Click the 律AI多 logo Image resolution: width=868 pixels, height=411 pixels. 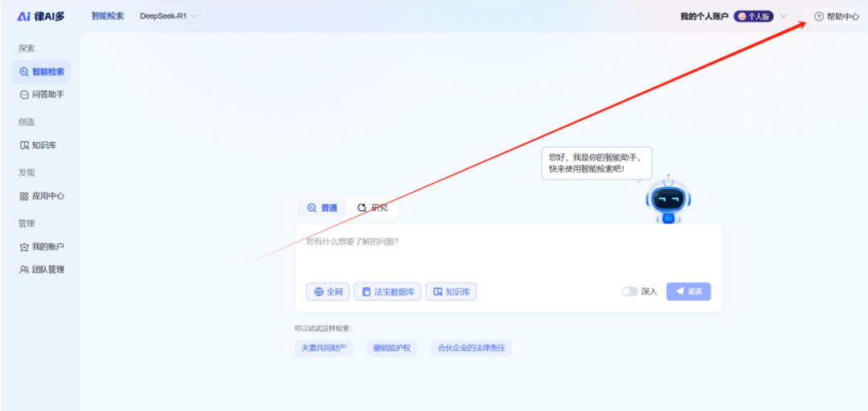coord(41,16)
